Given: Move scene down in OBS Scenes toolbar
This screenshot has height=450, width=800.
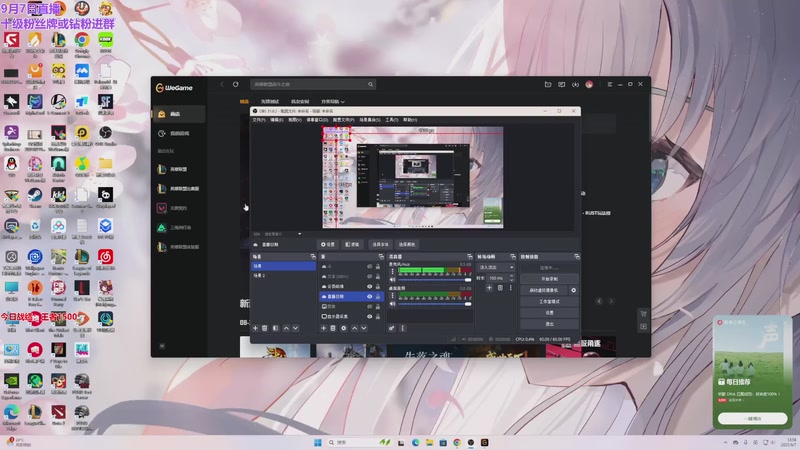Looking at the screenshot, I should pyautogui.click(x=295, y=328).
